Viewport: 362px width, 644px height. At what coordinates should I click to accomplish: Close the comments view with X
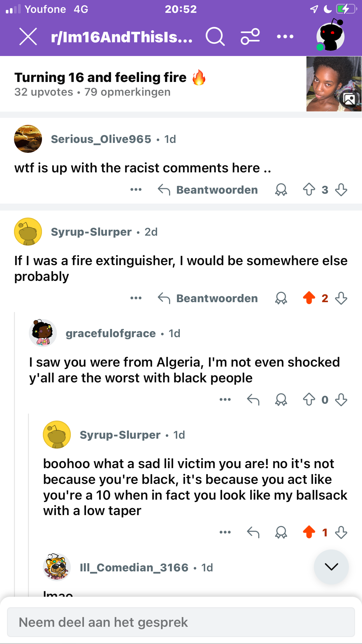[x=28, y=37]
